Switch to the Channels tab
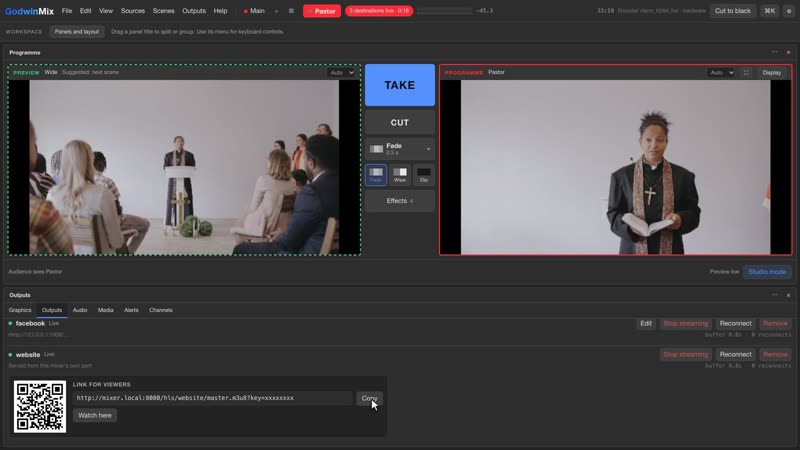Screen dimensions: 800x450 pyautogui.click(x=161, y=310)
